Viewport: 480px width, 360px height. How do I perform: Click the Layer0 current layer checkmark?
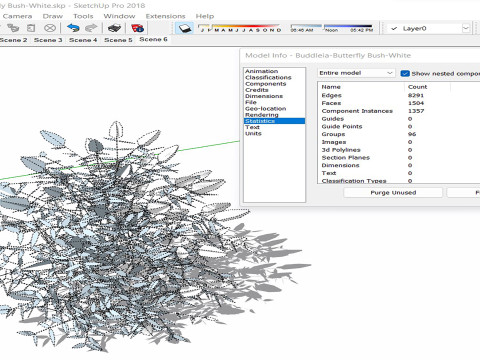[x=394, y=29]
